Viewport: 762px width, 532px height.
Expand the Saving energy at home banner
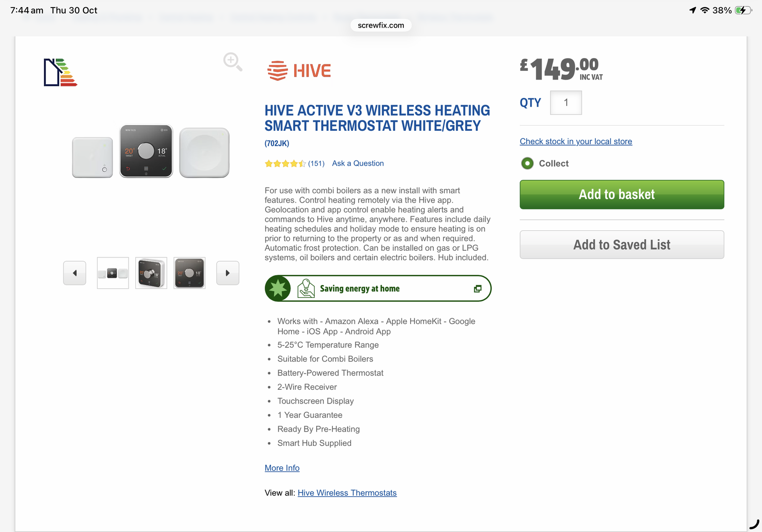360,289
